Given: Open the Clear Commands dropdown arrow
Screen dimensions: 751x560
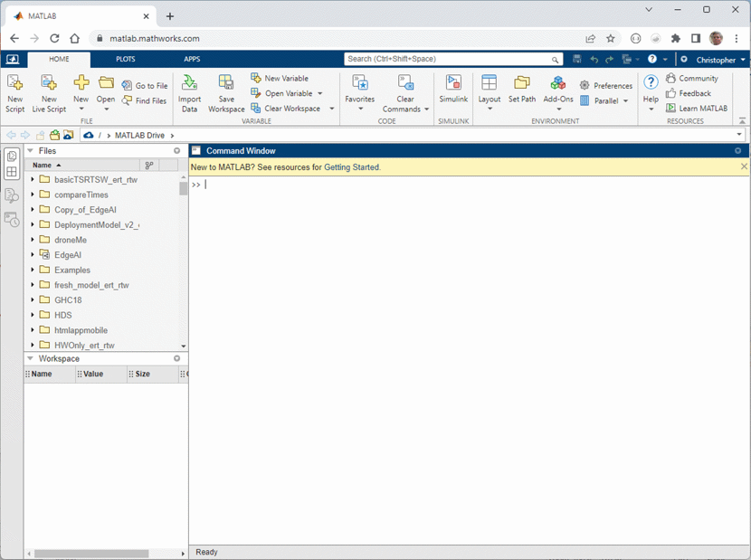Looking at the screenshot, I should (426, 109).
